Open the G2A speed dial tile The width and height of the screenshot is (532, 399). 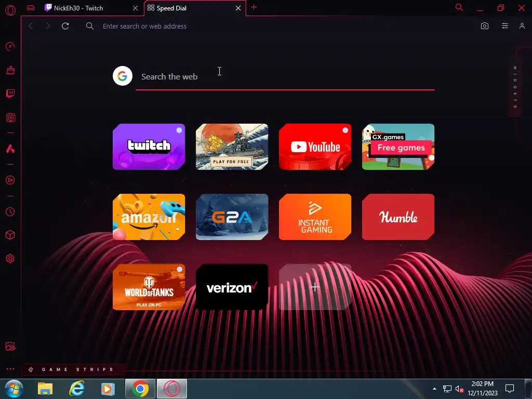click(x=232, y=217)
